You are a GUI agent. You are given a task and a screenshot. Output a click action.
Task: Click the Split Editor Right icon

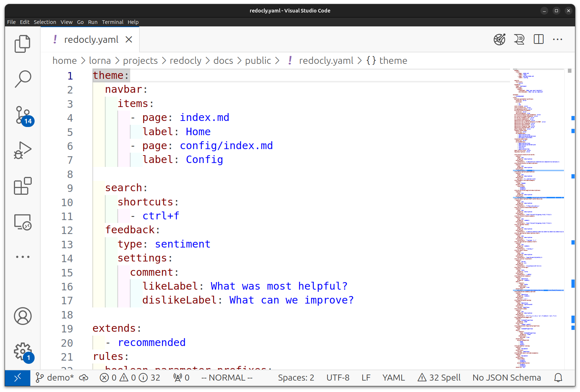click(538, 39)
